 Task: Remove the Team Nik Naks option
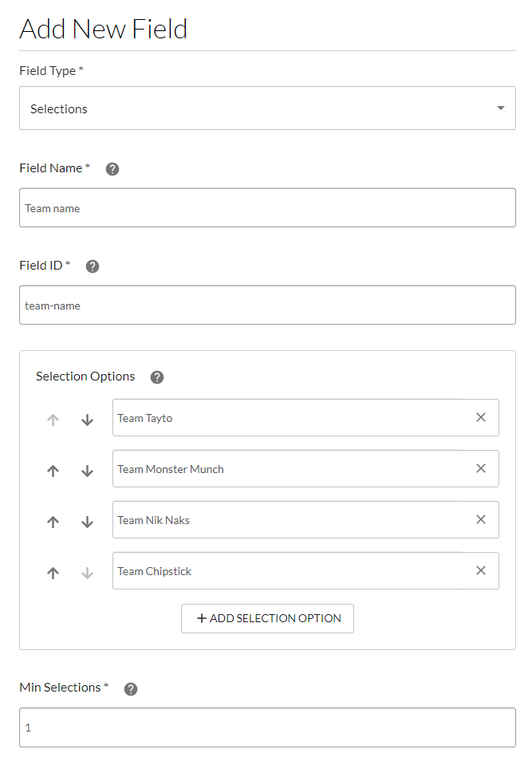pos(481,519)
